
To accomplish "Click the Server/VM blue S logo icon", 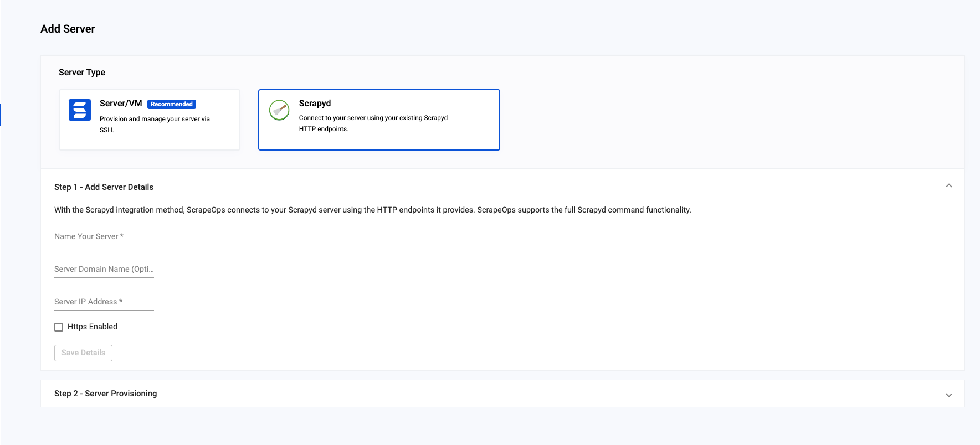I will [x=80, y=110].
